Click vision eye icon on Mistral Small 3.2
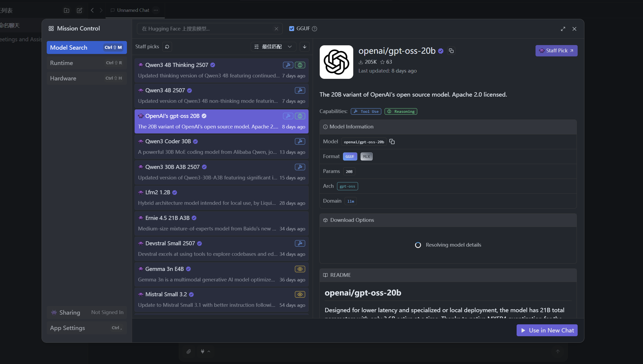The height and width of the screenshot is (364, 643). (300, 294)
